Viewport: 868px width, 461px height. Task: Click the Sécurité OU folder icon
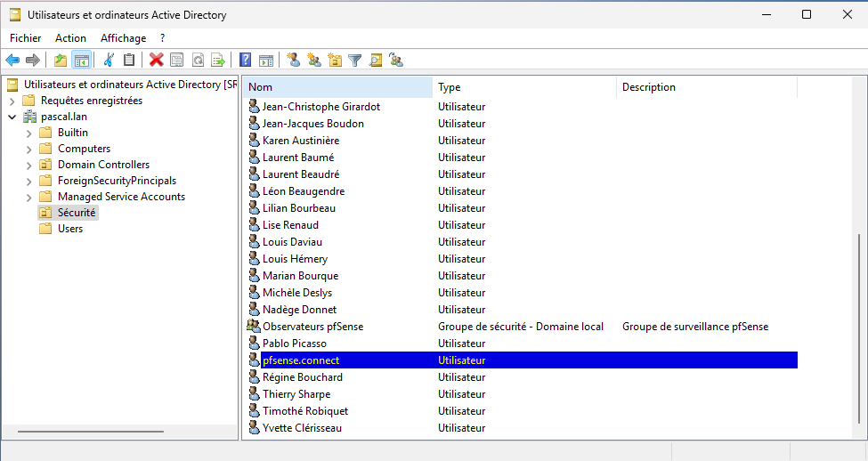pyautogui.click(x=45, y=213)
